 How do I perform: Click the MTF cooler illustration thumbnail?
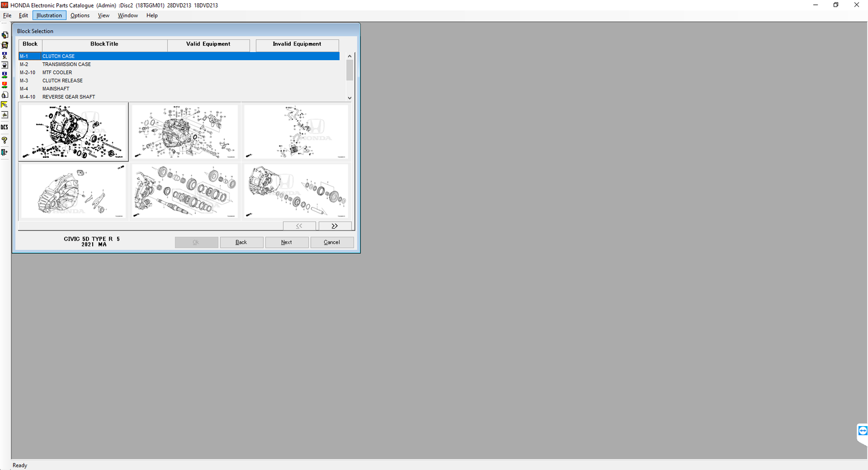pos(296,132)
